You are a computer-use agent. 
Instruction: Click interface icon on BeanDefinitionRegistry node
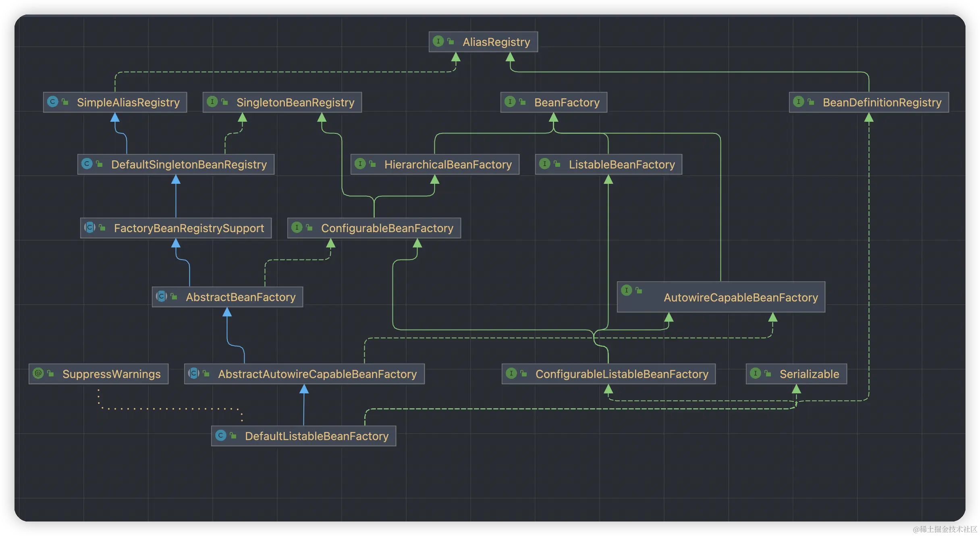point(798,102)
